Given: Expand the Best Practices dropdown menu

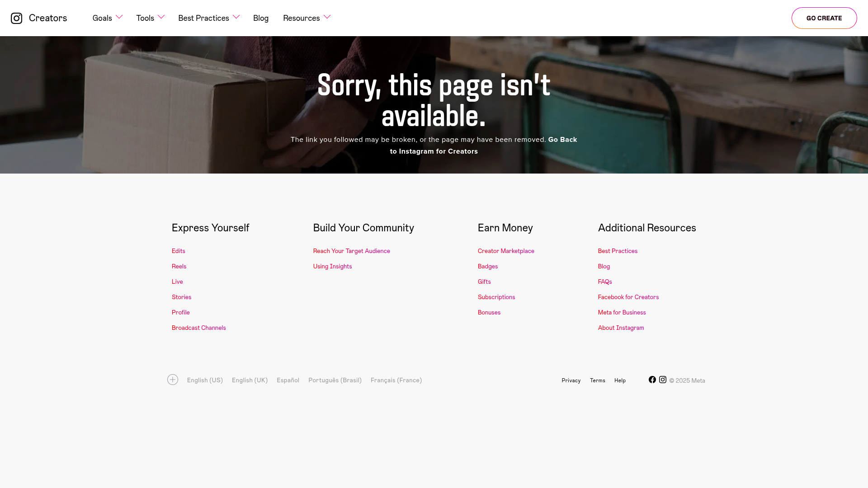Looking at the screenshot, I should pos(209,18).
